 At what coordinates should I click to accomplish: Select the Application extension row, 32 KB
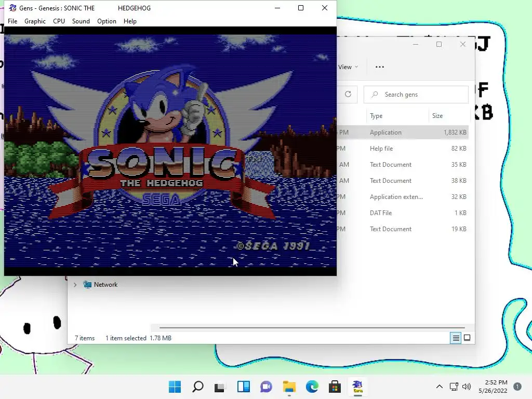[x=403, y=197]
